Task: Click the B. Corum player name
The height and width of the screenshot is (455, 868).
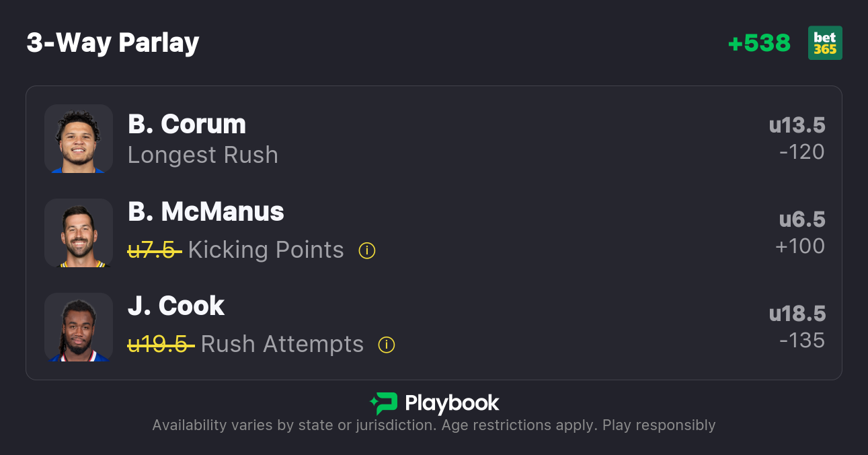Action: pos(187,125)
